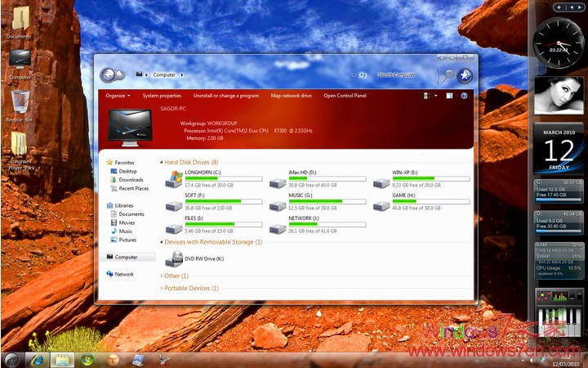Collapse the Devices with Removable Storage group
588x368 pixels.
[162, 242]
